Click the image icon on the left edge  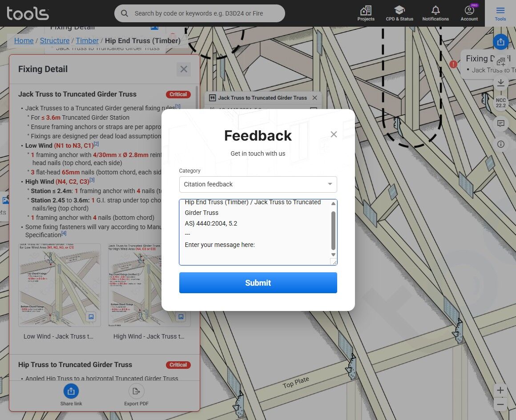pyautogui.click(x=5, y=199)
